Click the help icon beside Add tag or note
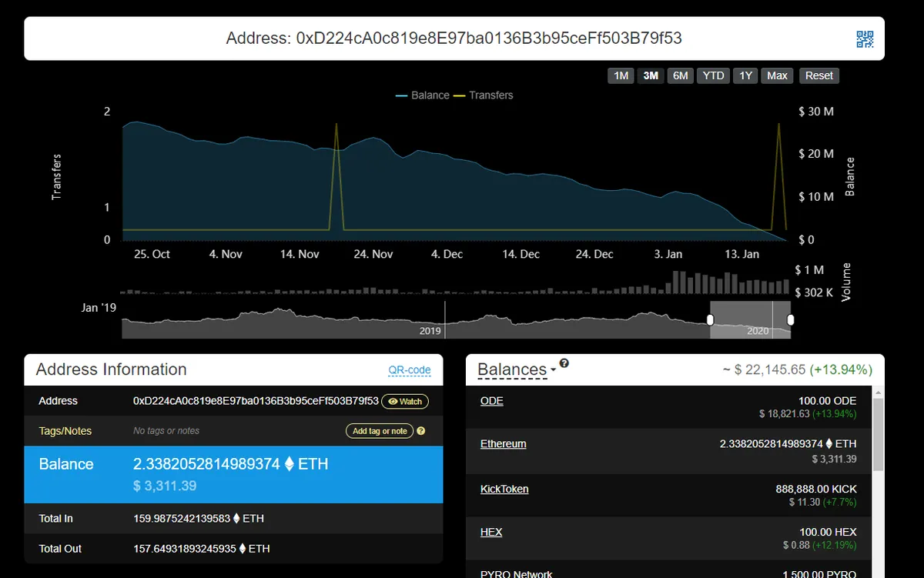The height and width of the screenshot is (578, 924). (x=421, y=431)
